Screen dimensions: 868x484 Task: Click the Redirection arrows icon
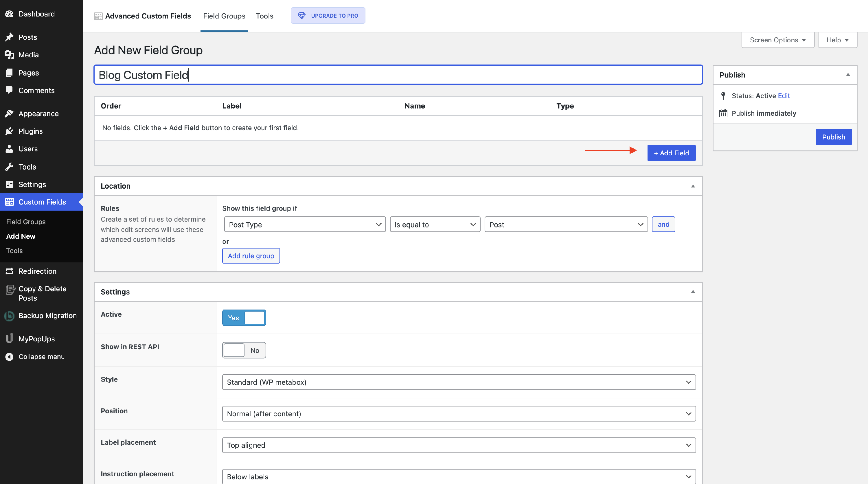(x=10, y=271)
